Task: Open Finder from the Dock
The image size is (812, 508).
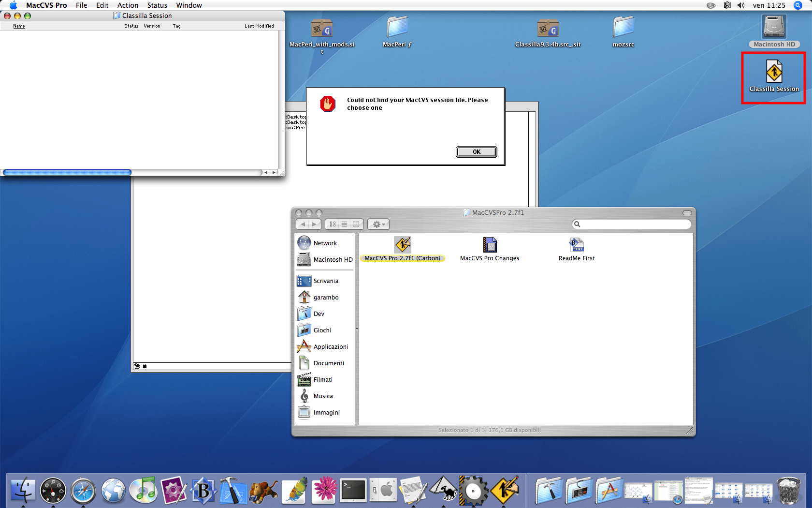Action: (23, 491)
